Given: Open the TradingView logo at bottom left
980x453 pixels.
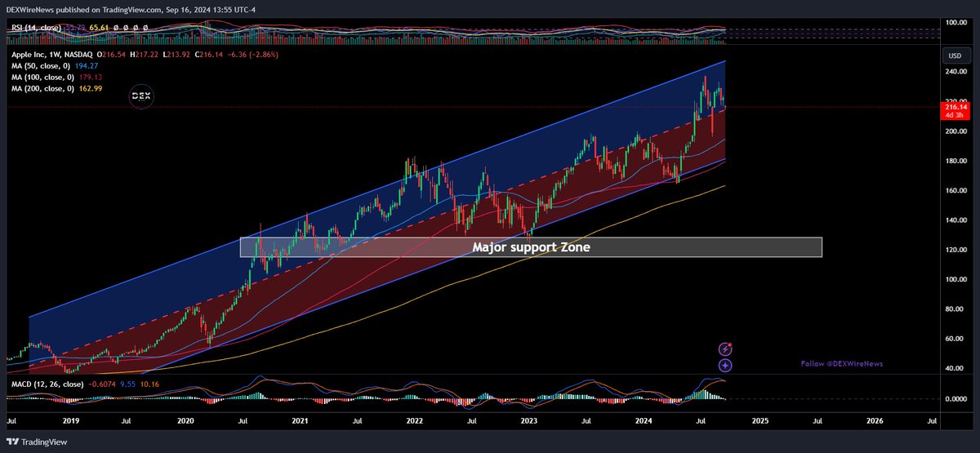Looking at the screenshot, I should coord(36,442).
